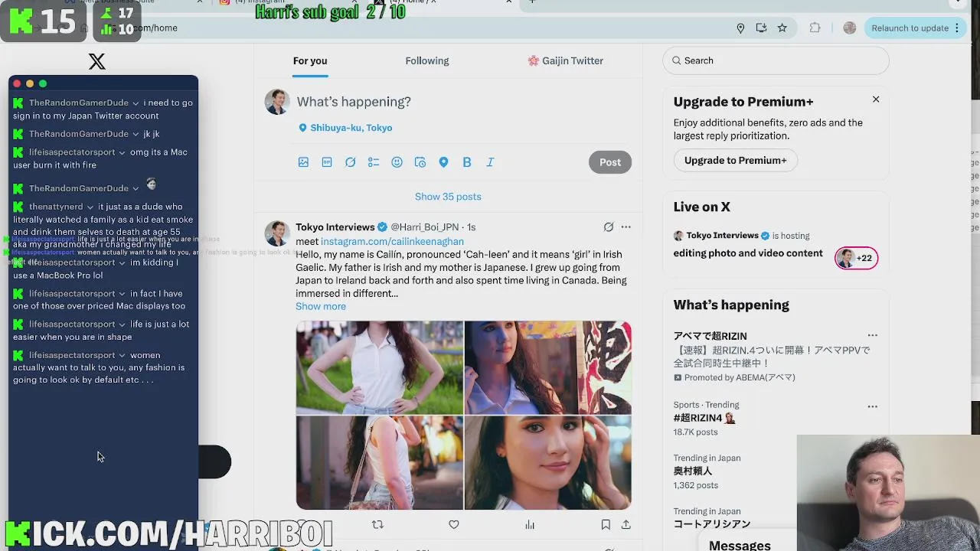Click the verified badge next to Tokyo Interviews in the post

pos(382,227)
